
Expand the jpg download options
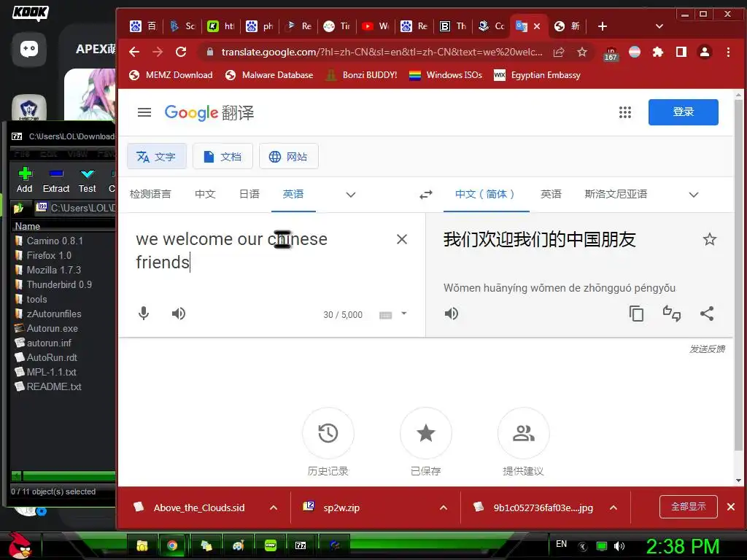coord(614,507)
